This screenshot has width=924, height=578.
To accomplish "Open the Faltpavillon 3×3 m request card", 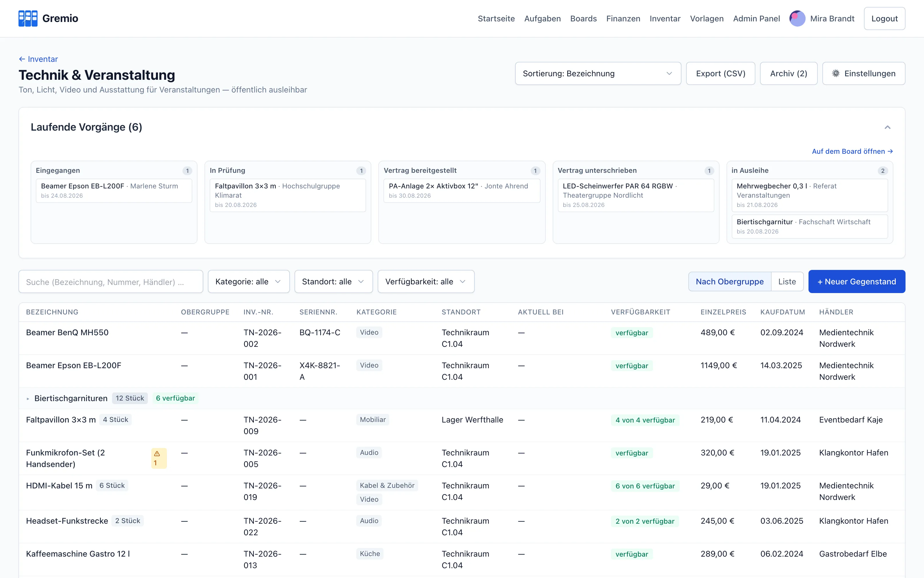I will click(288, 195).
